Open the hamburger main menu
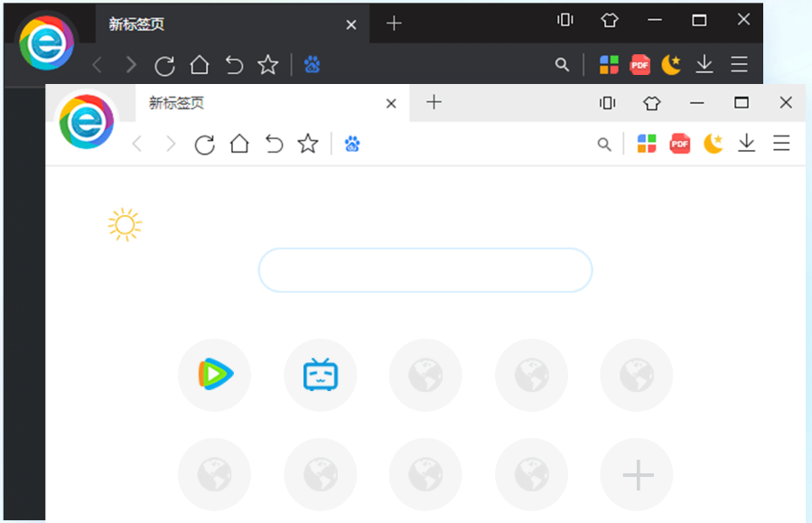Viewport: 812px width, 523px height. coord(781,144)
